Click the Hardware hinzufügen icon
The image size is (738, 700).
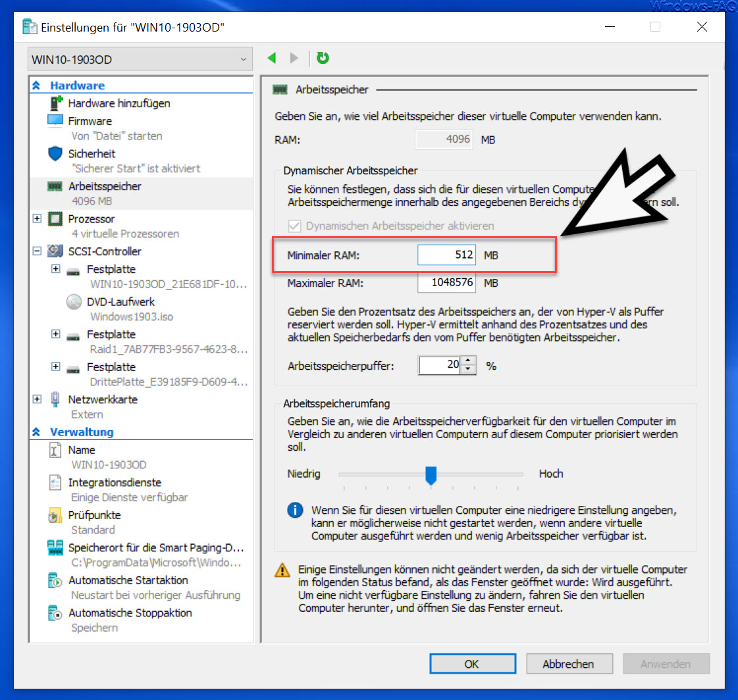point(56,103)
